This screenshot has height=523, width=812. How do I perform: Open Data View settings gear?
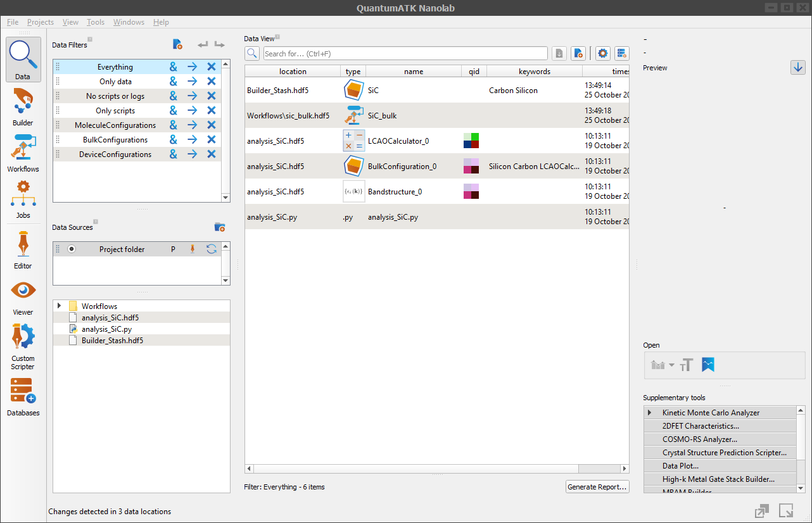[x=602, y=53]
